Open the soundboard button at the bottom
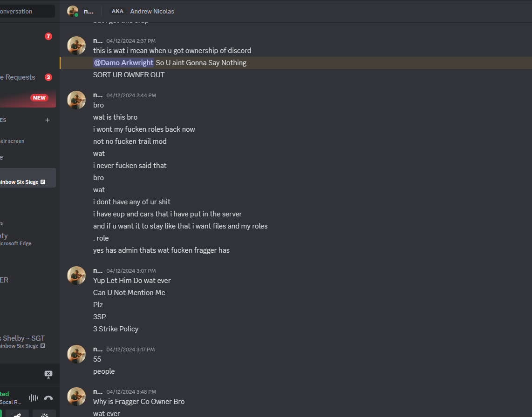532x417 pixels. 44,414
